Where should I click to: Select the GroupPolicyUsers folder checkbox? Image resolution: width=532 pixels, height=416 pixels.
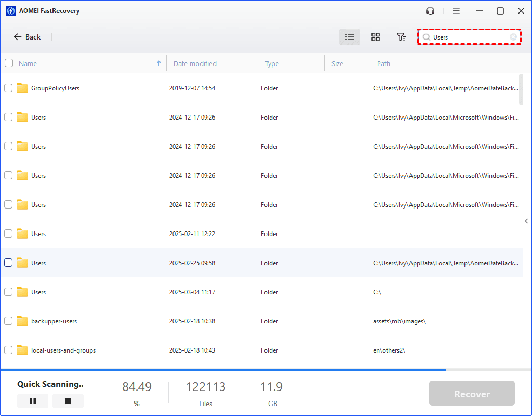click(8, 88)
